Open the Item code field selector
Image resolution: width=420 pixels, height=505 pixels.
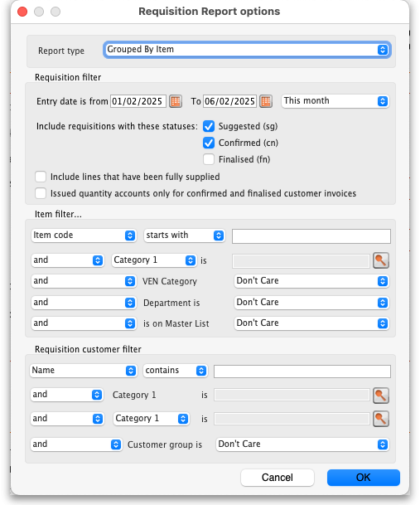pos(84,236)
